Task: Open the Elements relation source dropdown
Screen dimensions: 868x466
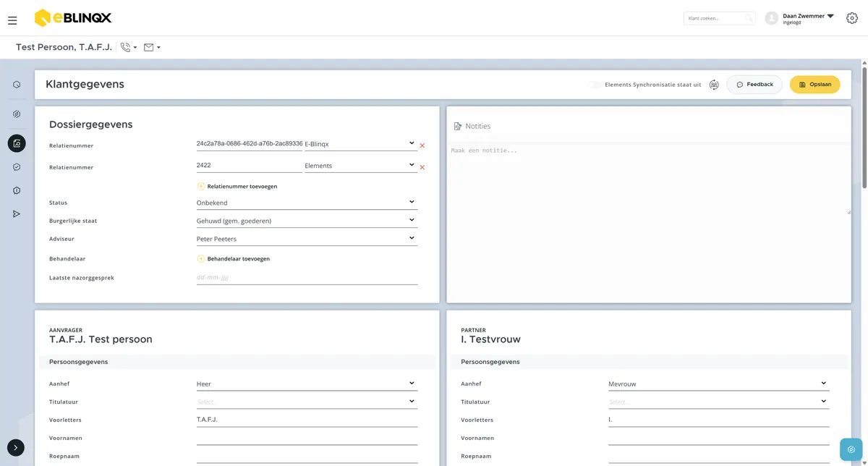Action: tap(361, 166)
